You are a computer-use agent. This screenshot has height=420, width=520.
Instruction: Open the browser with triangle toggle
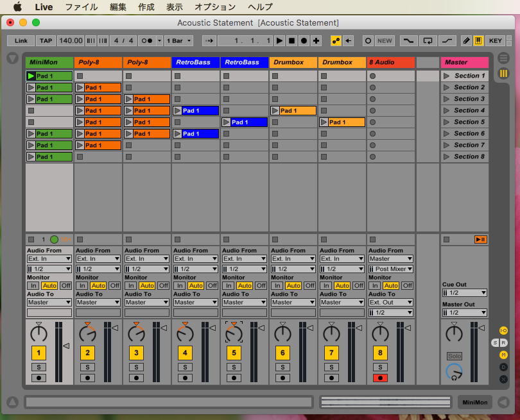click(x=12, y=58)
